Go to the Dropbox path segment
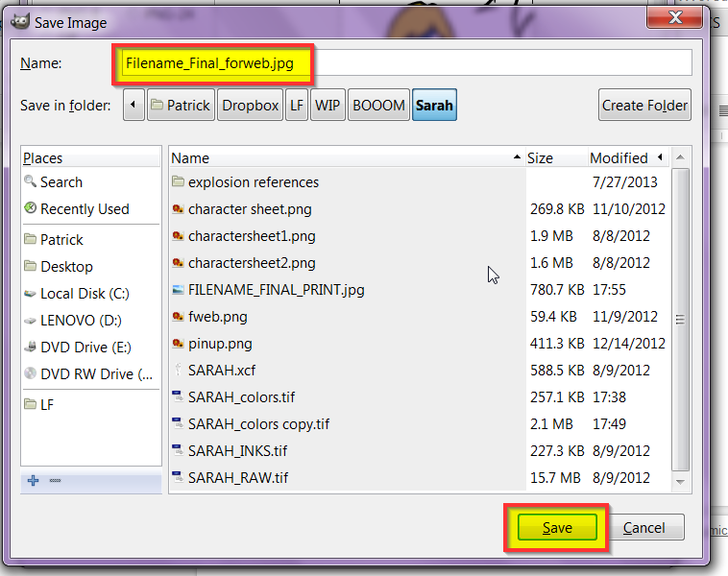 [x=251, y=105]
